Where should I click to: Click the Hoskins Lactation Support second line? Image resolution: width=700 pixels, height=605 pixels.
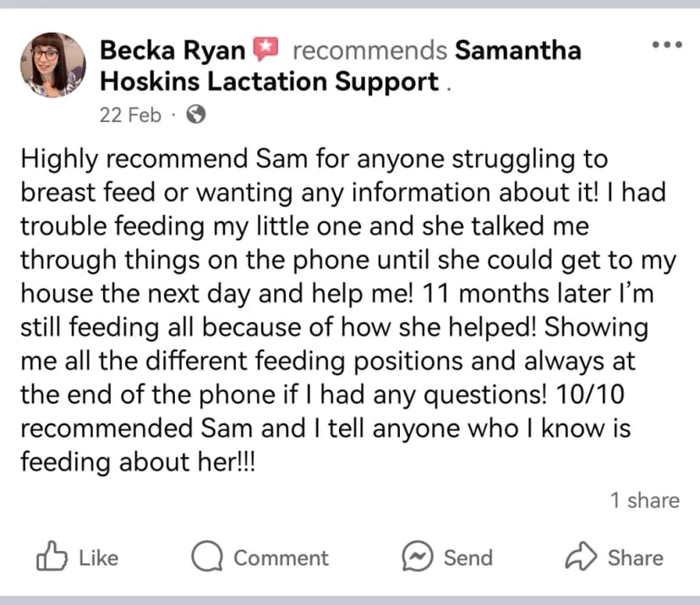269,82
